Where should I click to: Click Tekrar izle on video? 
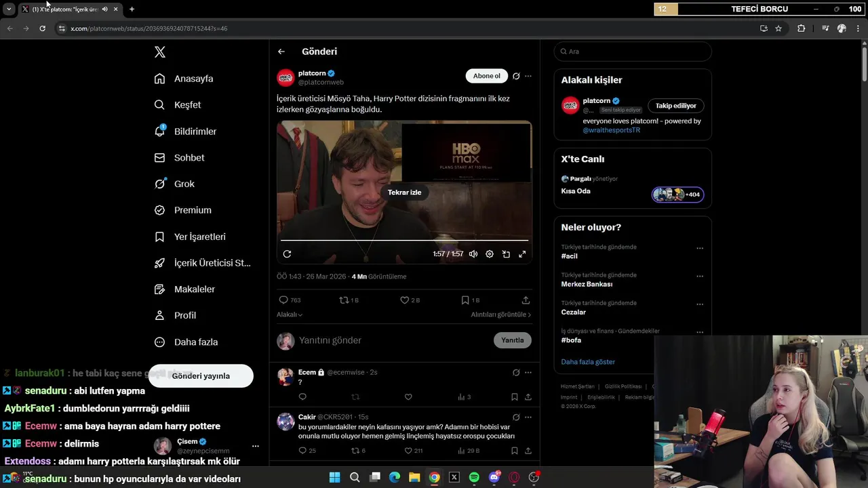pyautogui.click(x=404, y=192)
